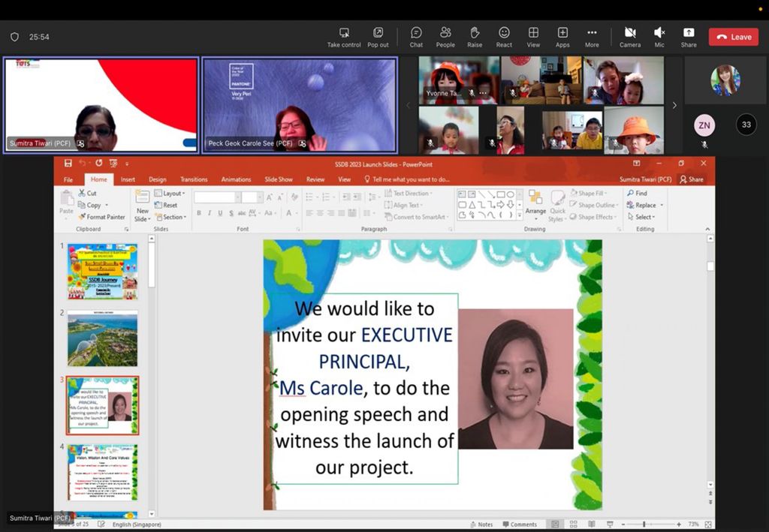Click the zoom slider handle in status bar
Viewport: 769px width, 532px height.
[644, 524]
